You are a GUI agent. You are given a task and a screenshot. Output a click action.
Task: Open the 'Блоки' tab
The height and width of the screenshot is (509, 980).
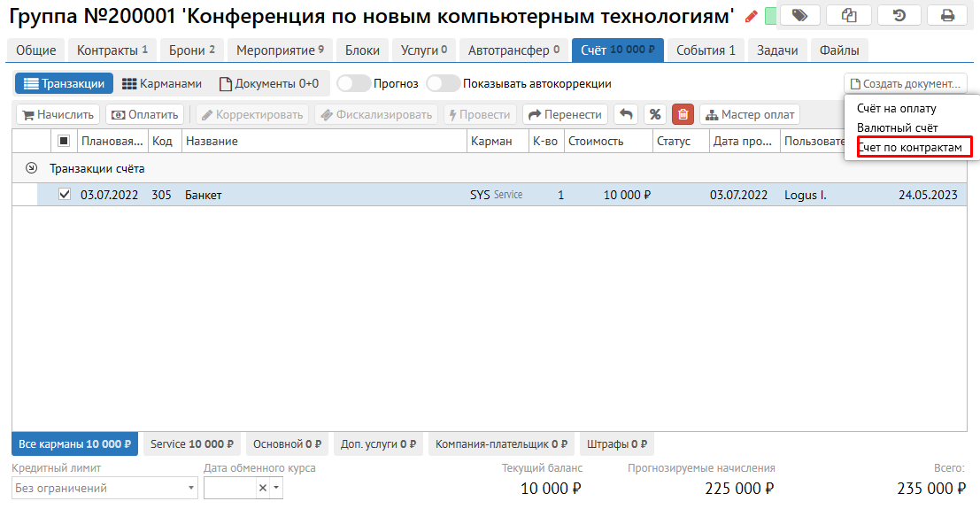tap(362, 50)
